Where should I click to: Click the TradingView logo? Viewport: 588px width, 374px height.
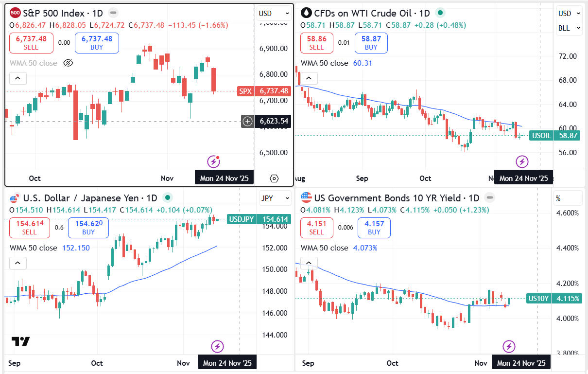pos(21,341)
